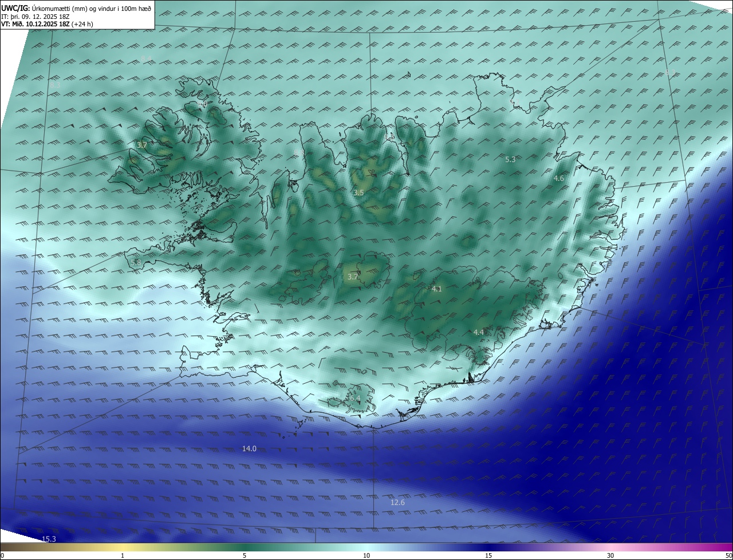Image resolution: width=733 pixels, height=560 pixels.
Task: Click the 15.3 value on the map
Action: point(49,539)
